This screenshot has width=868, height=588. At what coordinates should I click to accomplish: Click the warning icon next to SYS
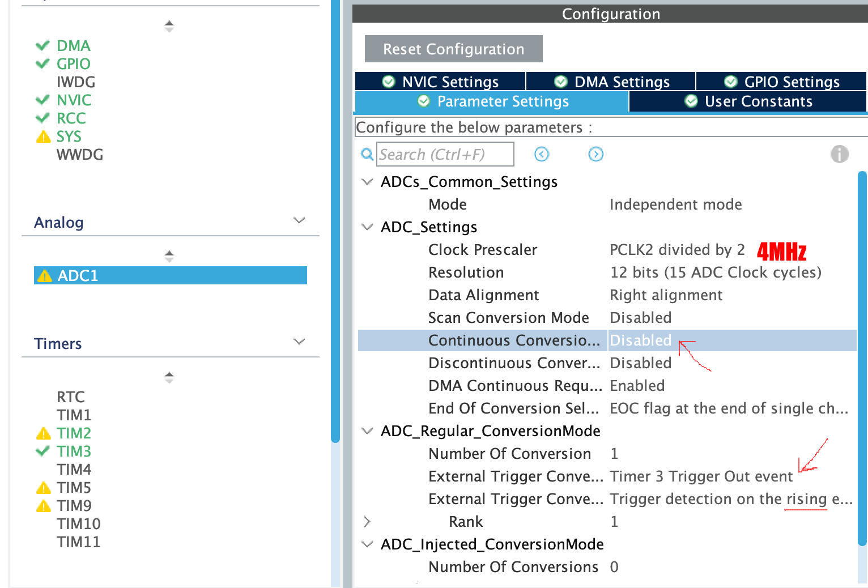[x=43, y=137]
